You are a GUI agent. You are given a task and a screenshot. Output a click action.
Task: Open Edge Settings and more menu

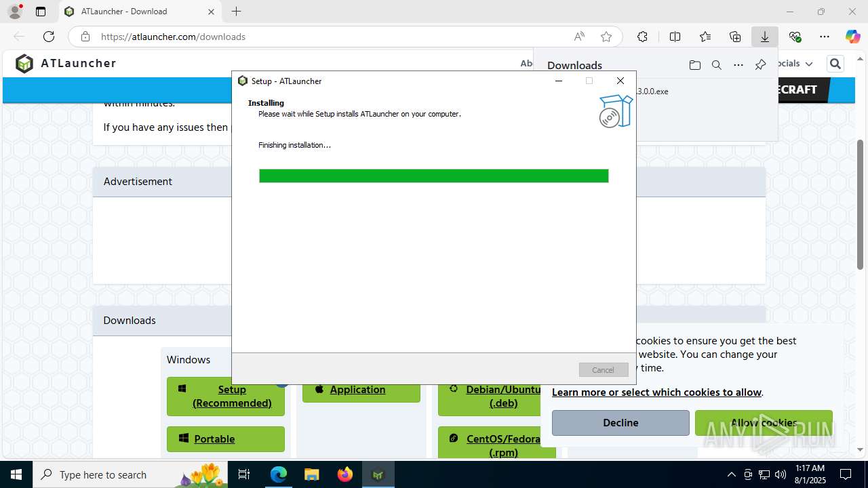click(x=825, y=37)
